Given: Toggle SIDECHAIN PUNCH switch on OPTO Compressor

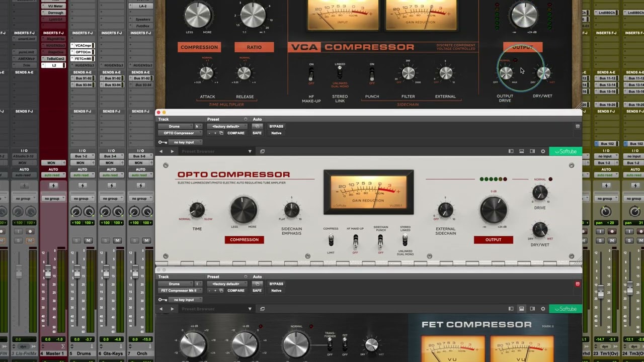Looking at the screenshot, I should point(380,240).
